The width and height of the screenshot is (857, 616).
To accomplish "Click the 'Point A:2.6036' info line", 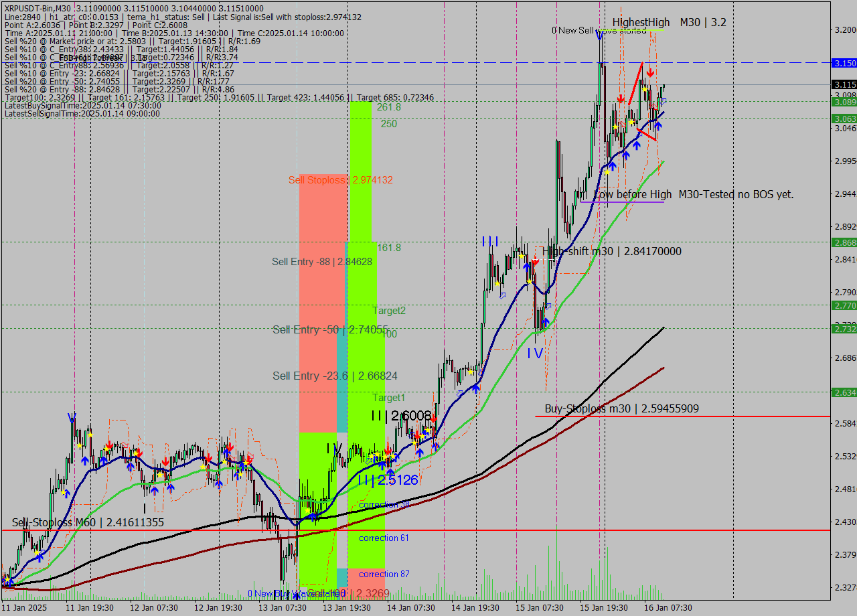I will pyautogui.click(x=96, y=25).
